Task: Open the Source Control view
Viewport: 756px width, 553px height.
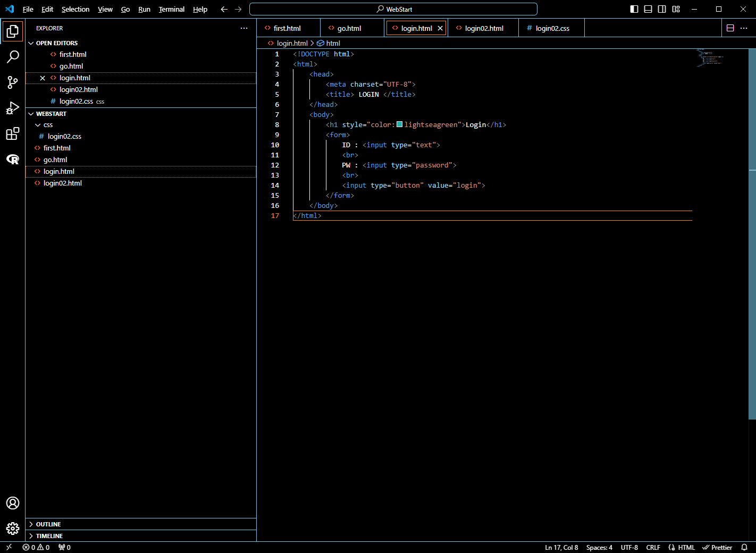Action: [x=13, y=82]
